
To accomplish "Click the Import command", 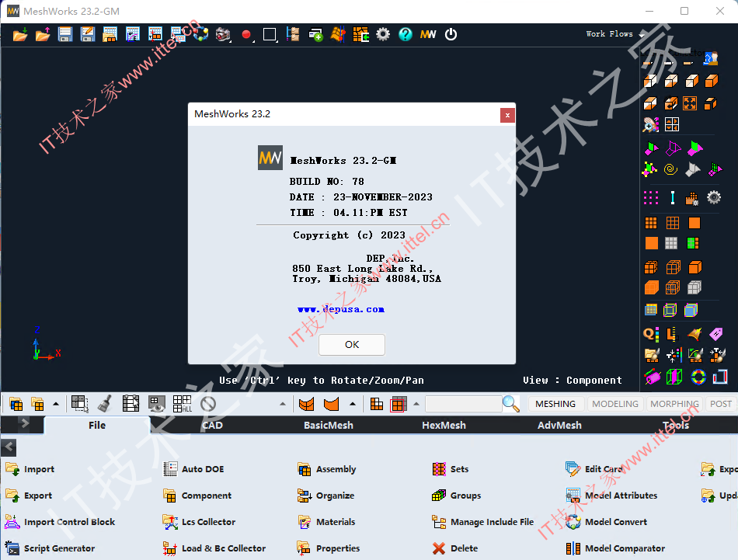I will [x=30, y=468].
